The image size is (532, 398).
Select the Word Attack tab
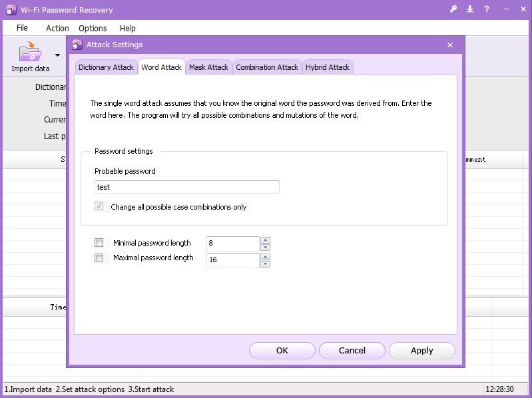pyautogui.click(x=162, y=67)
